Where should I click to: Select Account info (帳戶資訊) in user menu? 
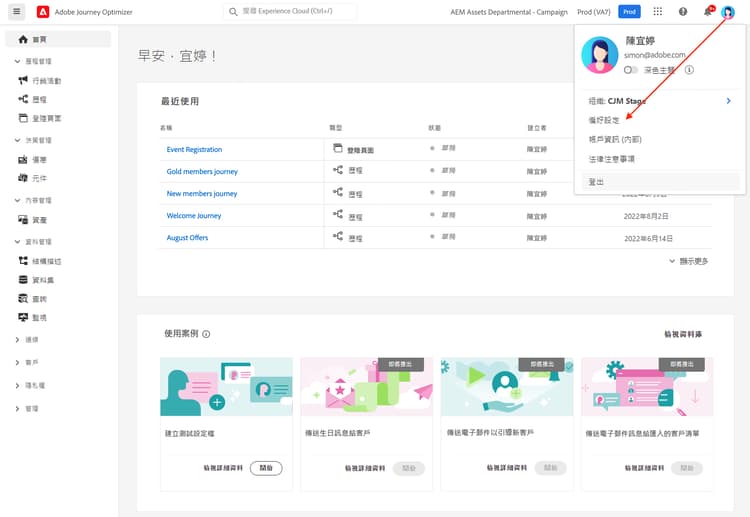pyautogui.click(x=615, y=139)
